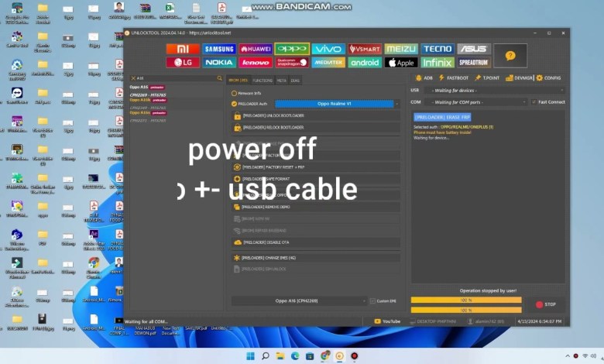Click the YouTube icon in status bar
The width and height of the screenshot is (604, 364).
click(x=387, y=321)
